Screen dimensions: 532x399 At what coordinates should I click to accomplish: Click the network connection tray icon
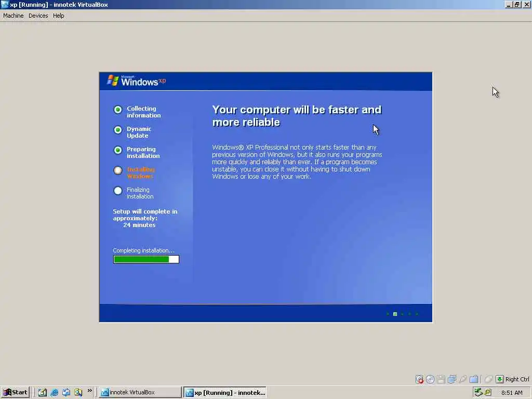(478, 392)
